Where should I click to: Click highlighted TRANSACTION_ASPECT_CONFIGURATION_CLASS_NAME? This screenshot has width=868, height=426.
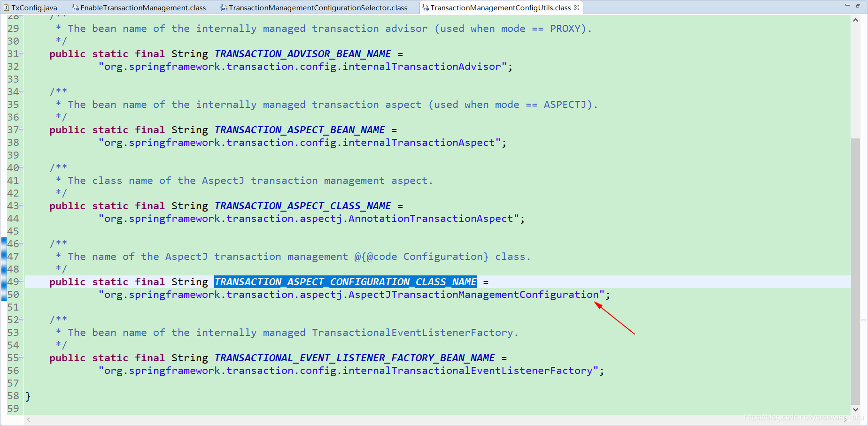tap(345, 282)
